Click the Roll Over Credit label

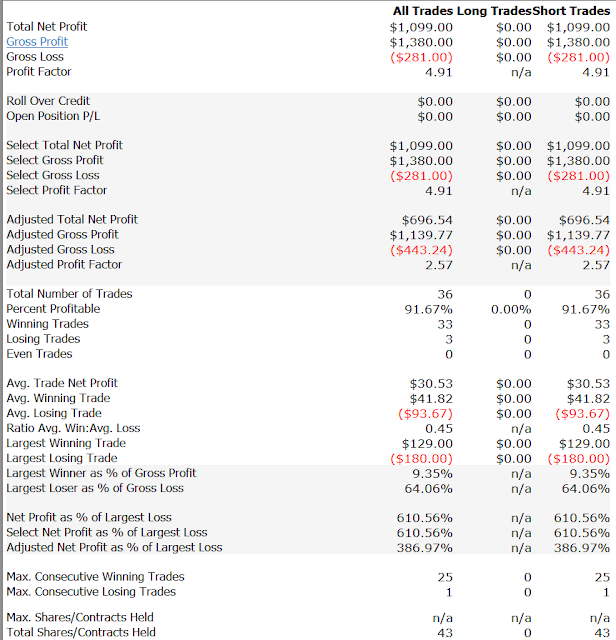(x=48, y=101)
